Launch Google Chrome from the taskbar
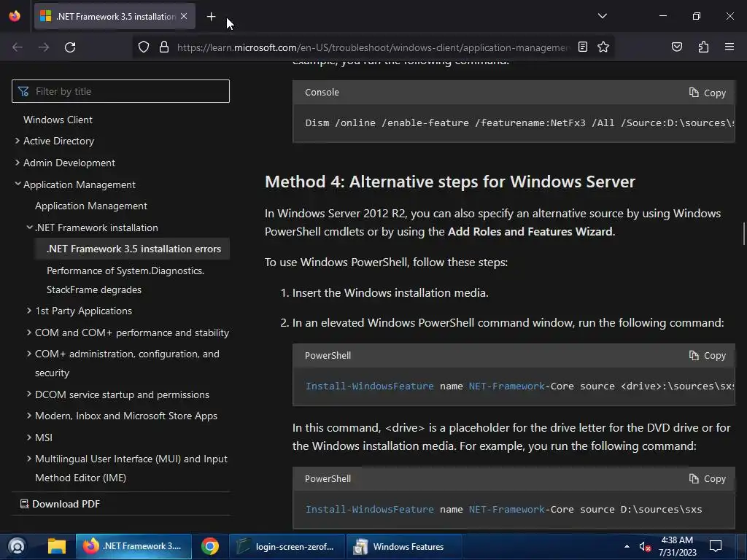747x560 pixels. [210, 546]
